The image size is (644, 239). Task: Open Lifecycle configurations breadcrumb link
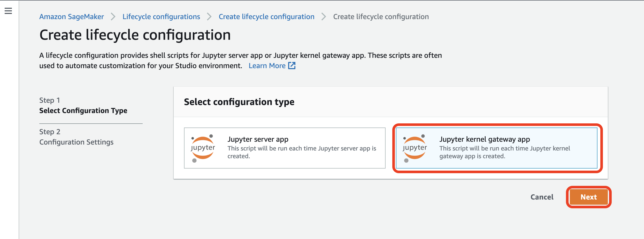pos(161,17)
